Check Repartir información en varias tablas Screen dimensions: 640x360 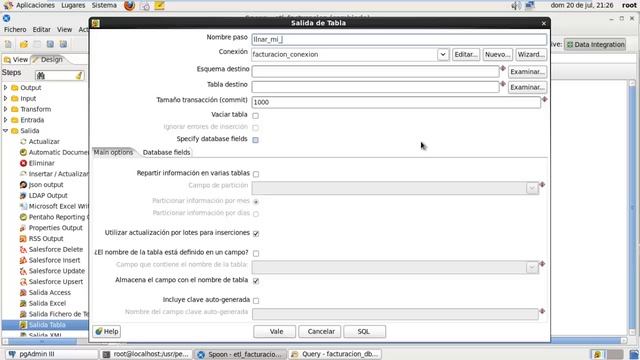tap(256, 174)
